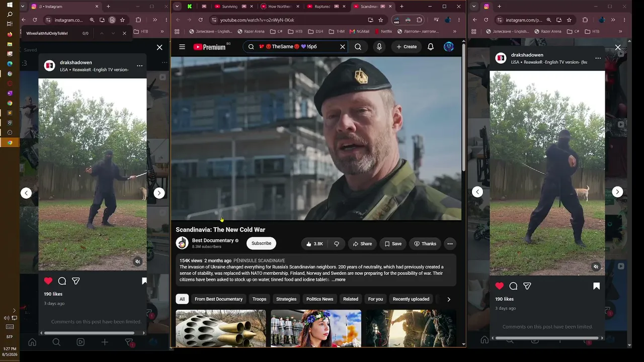The width and height of the screenshot is (644, 362).
Task: Comment on post in left Instagram window
Action: coord(62,281)
